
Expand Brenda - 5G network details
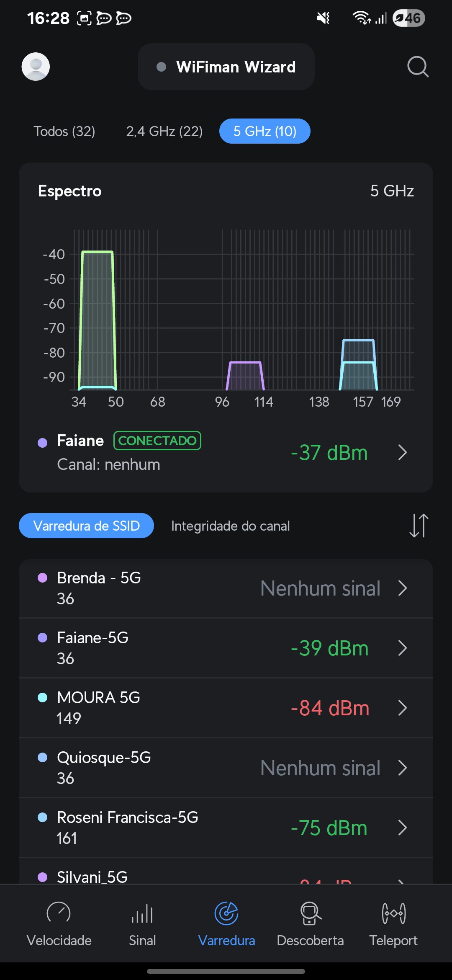(402, 588)
